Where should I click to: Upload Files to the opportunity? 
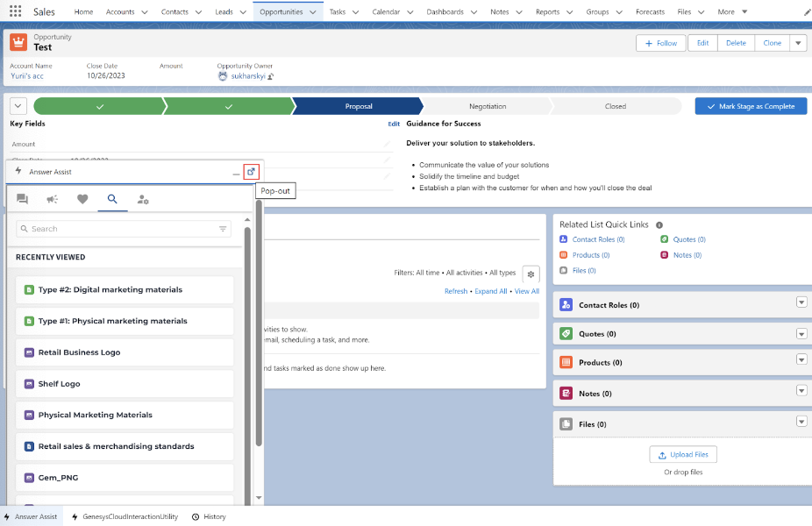[x=683, y=455]
